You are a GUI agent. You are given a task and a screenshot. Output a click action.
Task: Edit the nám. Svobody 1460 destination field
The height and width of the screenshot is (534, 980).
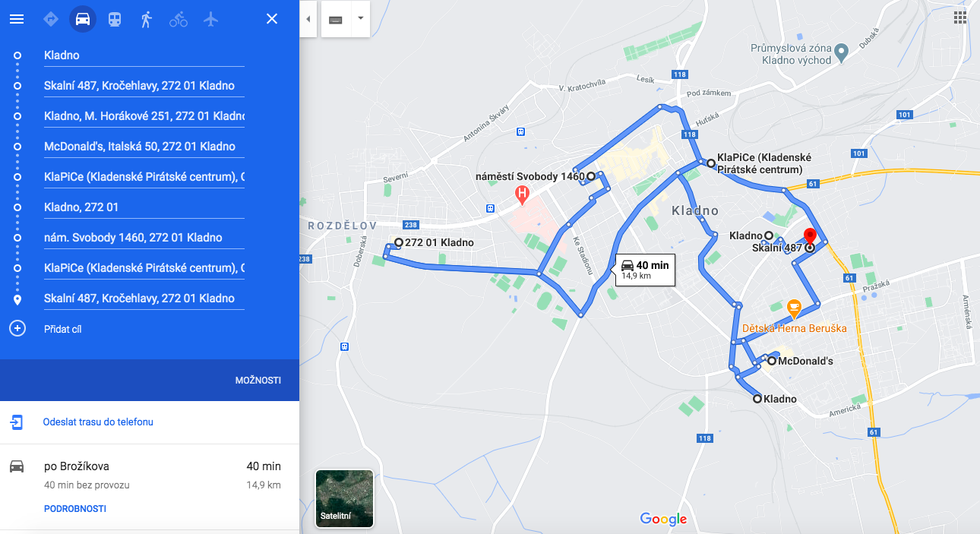coord(144,238)
